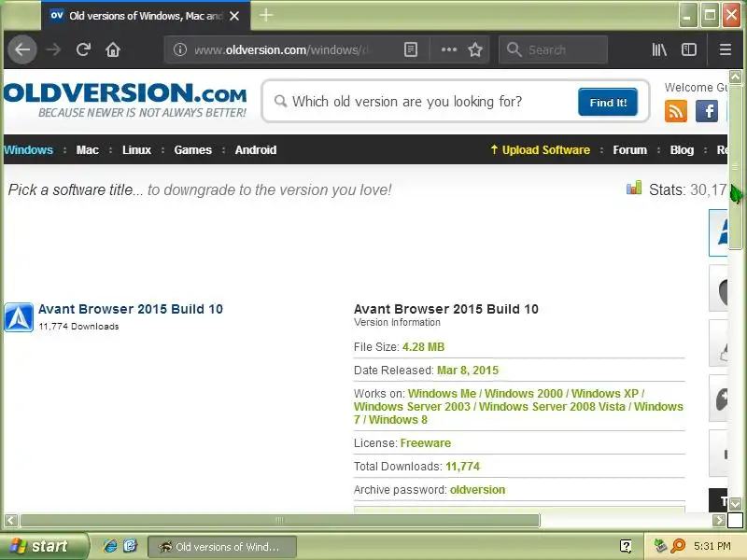Click the horizontal scrollbar thumb
This screenshot has width=747, height=560.
tap(280, 520)
